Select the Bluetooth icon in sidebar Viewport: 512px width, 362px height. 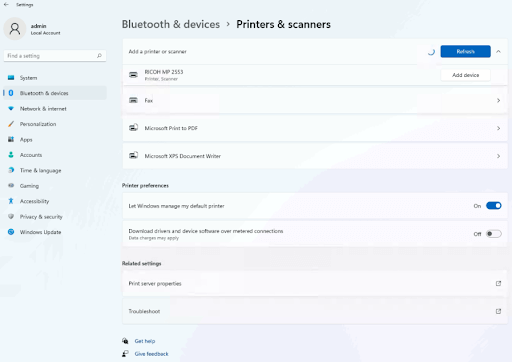(11, 93)
